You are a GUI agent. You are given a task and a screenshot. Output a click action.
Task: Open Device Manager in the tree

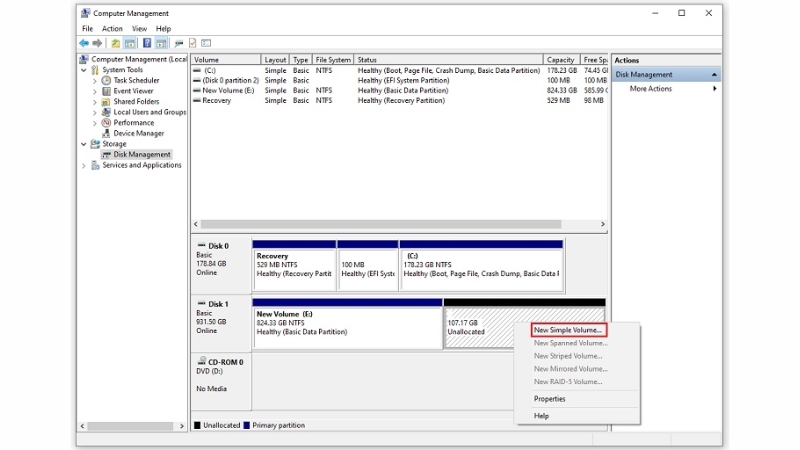(138, 133)
